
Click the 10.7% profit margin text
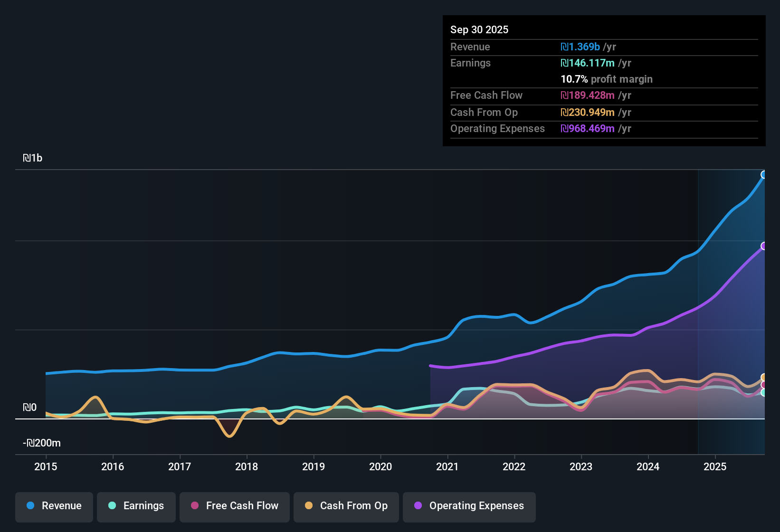point(607,79)
